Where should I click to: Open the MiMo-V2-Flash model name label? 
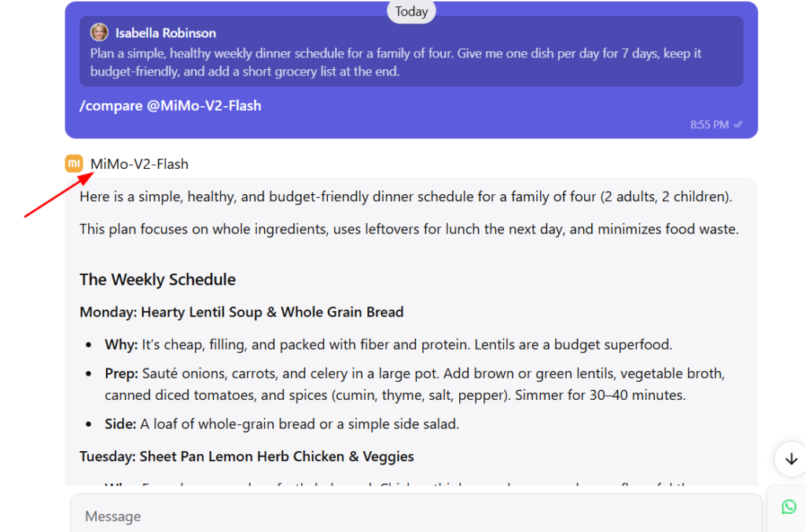point(140,164)
